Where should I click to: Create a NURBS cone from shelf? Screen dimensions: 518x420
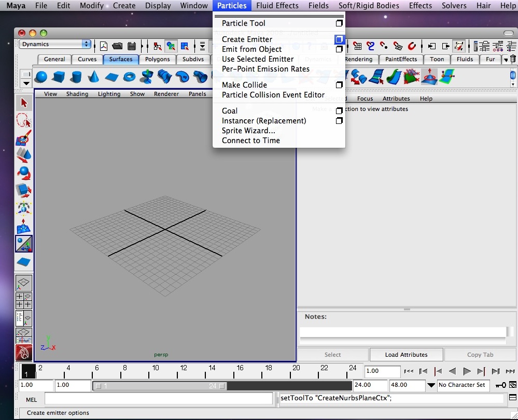pos(94,77)
